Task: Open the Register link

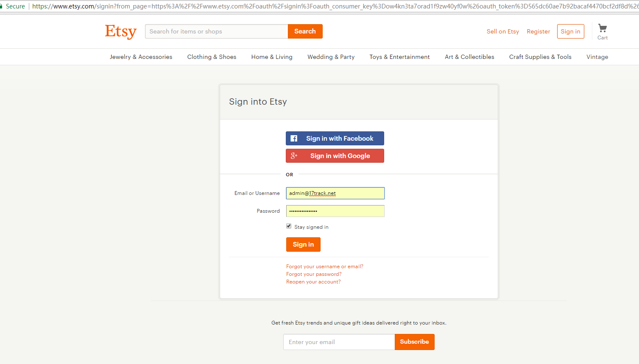Action: [x=539, y=31]
